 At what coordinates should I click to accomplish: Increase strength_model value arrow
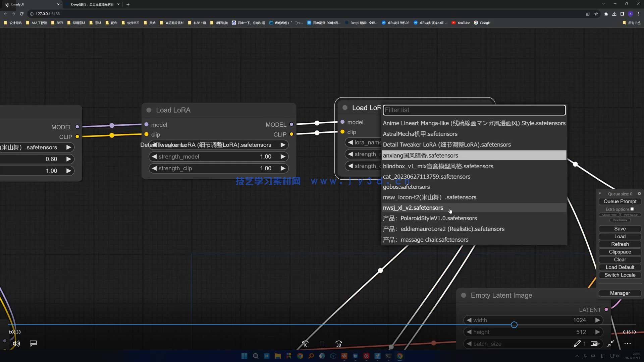(x=283, y=157)
